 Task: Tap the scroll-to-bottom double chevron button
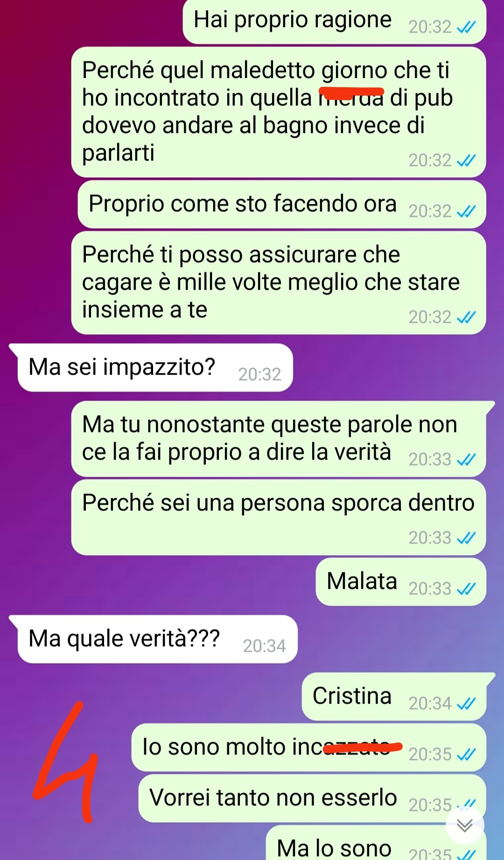coord(465,825)
